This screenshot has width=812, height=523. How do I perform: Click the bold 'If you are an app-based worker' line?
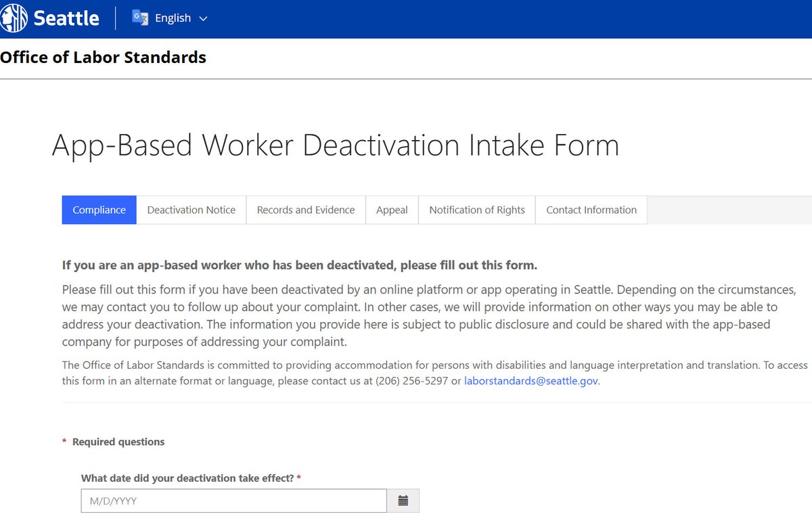[300, 265]
